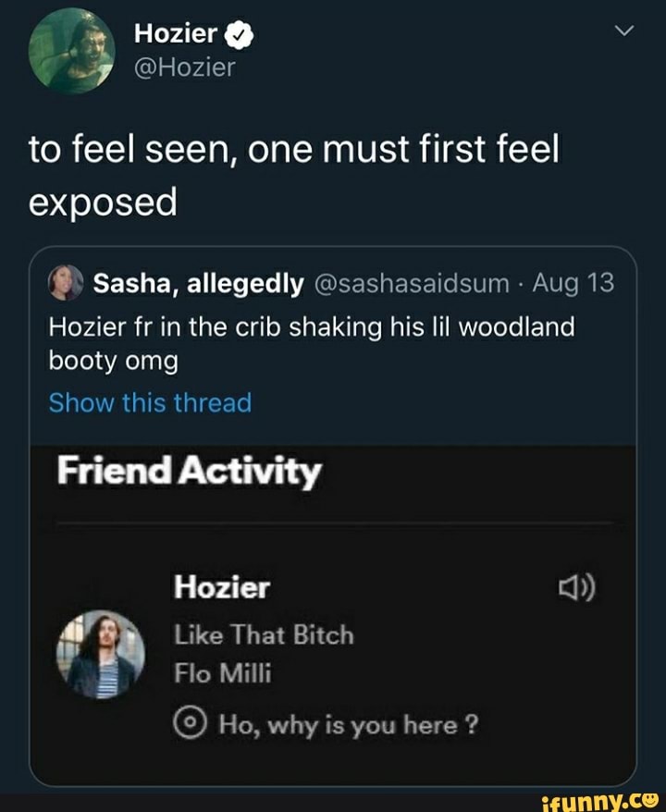The width and height of the screenshot is (666, 812).
Task: Click the "Sasha, allegedly" display name
Action: (198, 283)
